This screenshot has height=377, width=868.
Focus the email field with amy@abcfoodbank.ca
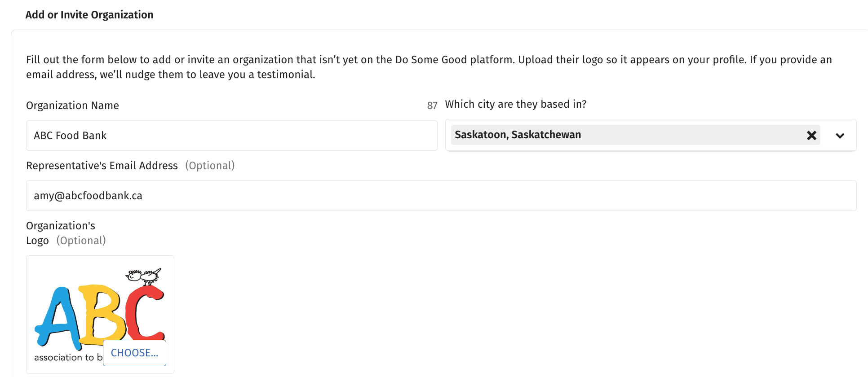coord(441,196)
